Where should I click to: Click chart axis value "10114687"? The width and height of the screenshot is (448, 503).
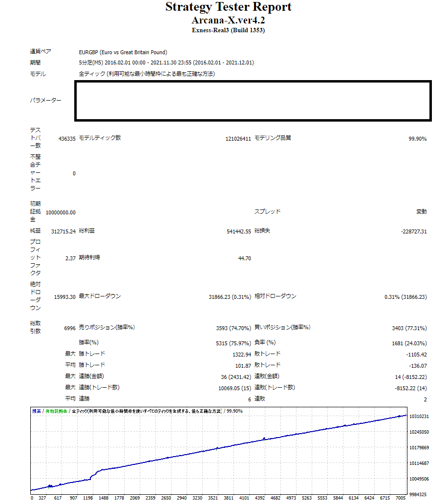pyautogui.click(x=419, y=463)
